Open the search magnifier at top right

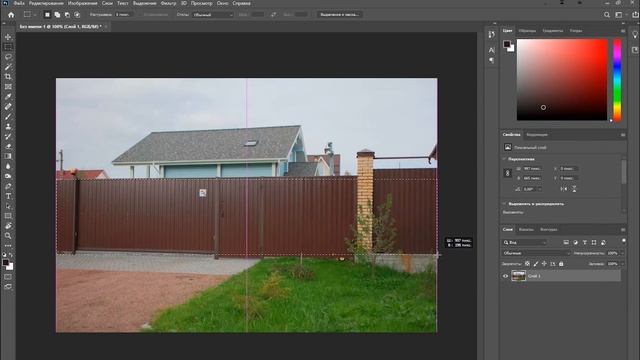(607, 15)
